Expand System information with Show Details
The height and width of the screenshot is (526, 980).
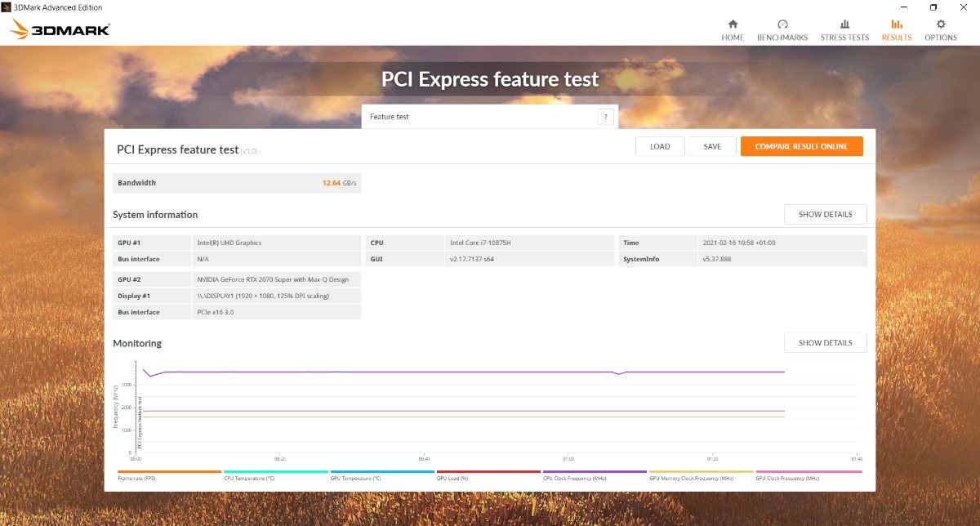point(825,215)
